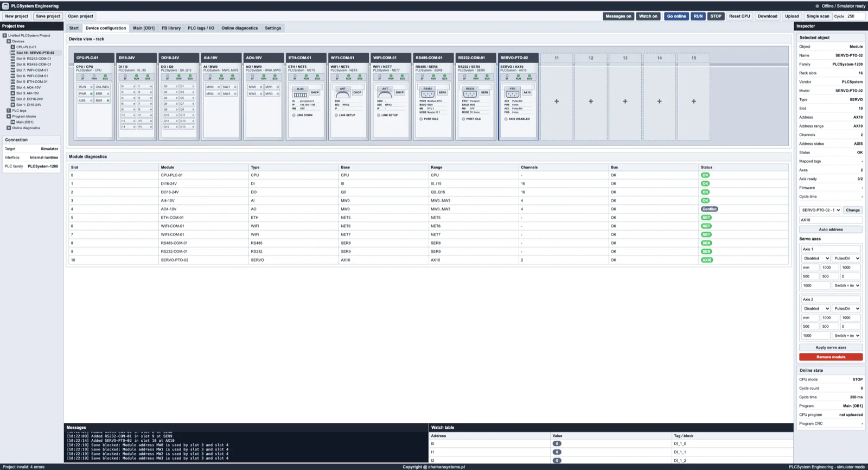This screenshot has width=868, height=470.
Task: Click the Download button
Action: click(768, 16)
